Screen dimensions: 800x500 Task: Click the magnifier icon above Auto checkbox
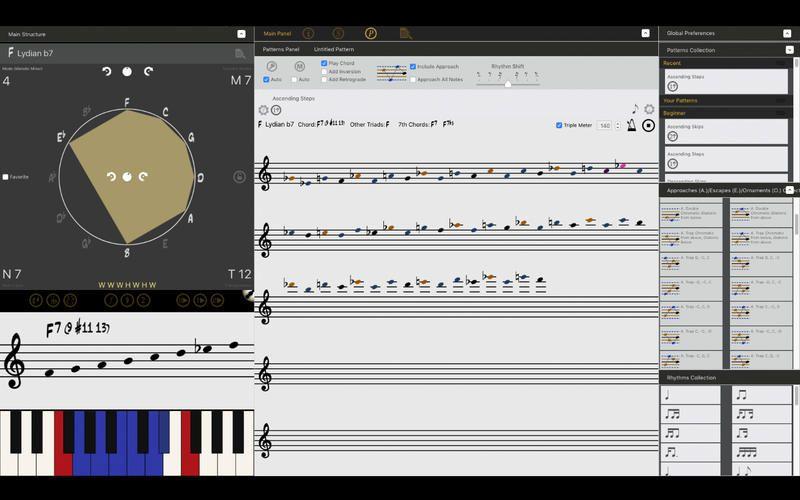point(272,66)
